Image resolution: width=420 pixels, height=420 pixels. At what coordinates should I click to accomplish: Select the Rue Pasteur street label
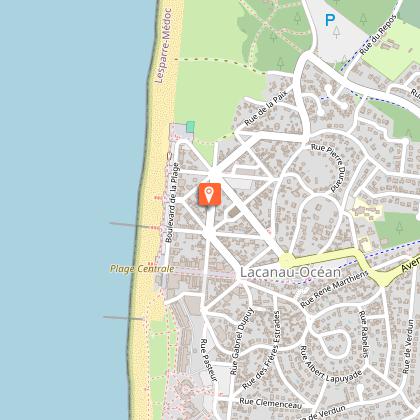[209, 360]
